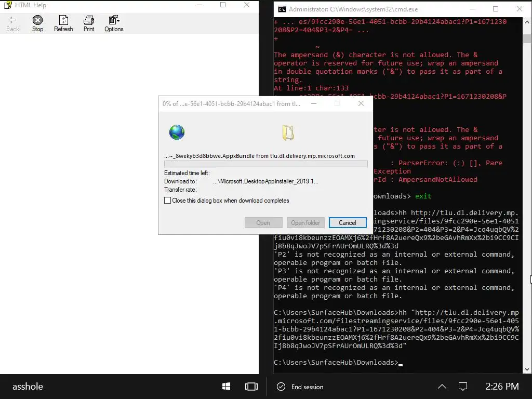Click the 2:26 PM clock
The height and width of the screenshot is (399, 532).
coord(502,387)
